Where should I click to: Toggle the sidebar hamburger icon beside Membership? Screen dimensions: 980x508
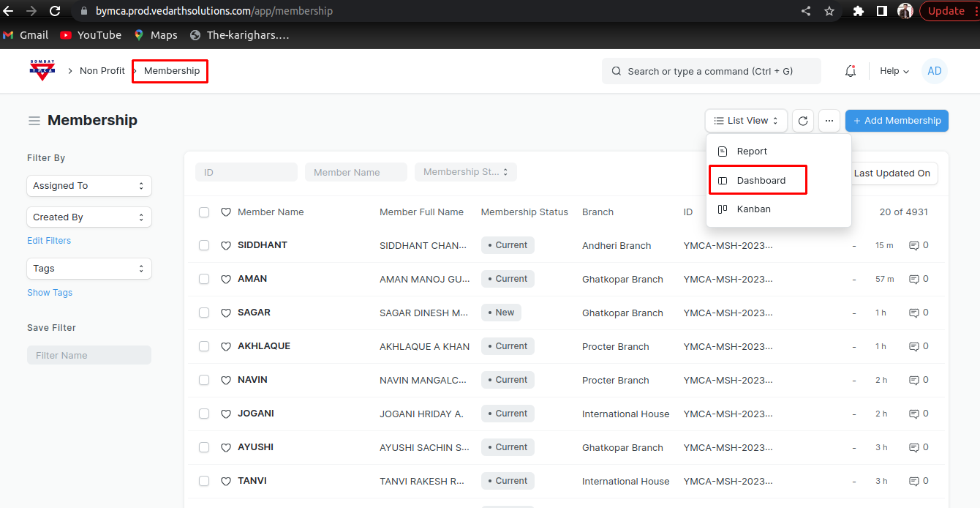[x=34, y=121]
